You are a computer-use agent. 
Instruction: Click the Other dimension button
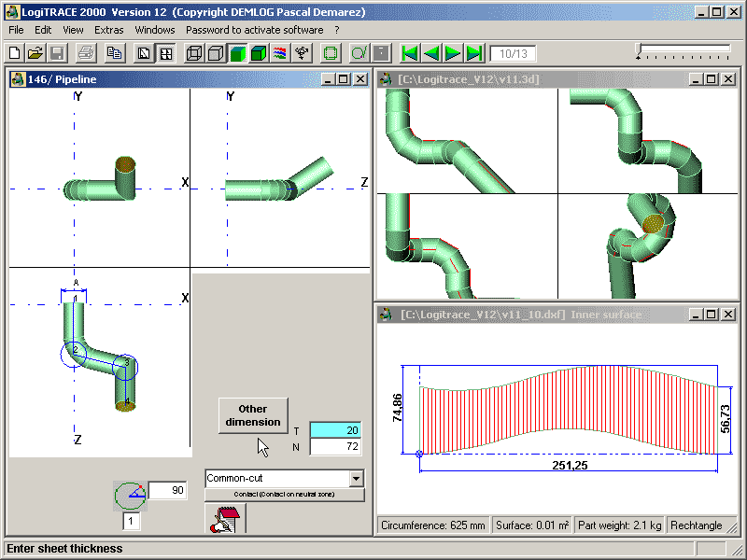point(253,415)
